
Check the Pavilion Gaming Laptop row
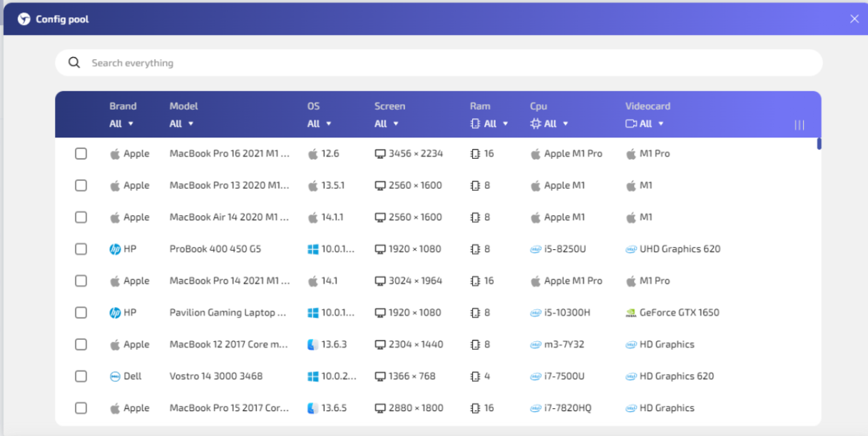(81, 313)
